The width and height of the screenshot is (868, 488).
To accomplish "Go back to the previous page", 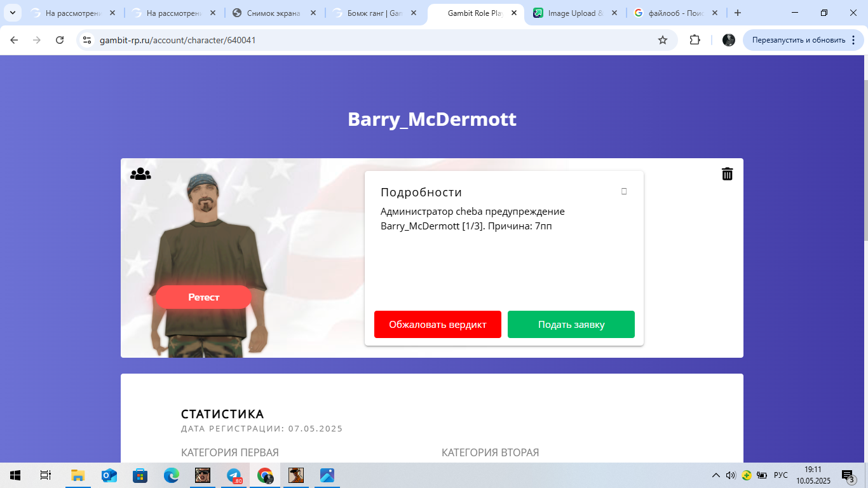I will coord(14,40).
